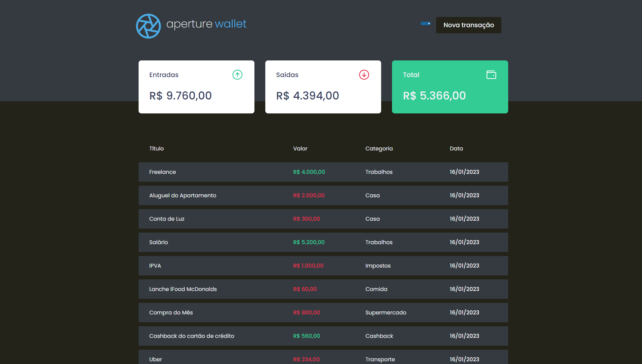
Task: Click the R$ 60,00 value
Action: [305, 289]
